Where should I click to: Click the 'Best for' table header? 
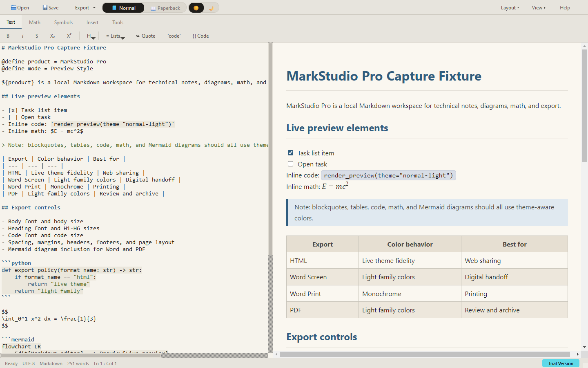514,244
